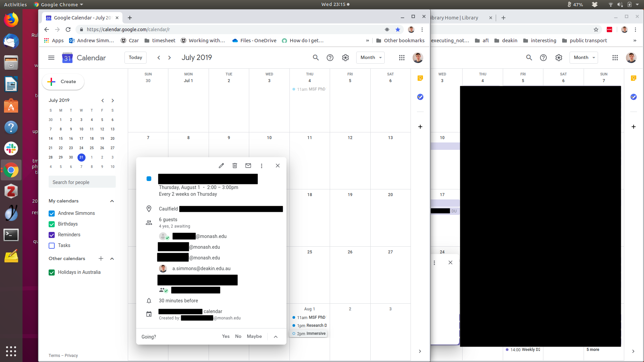The height and width of the screenshot is (362, 644).
Task: Open calendar search magnifier icon
Action: tap(316, 58)
